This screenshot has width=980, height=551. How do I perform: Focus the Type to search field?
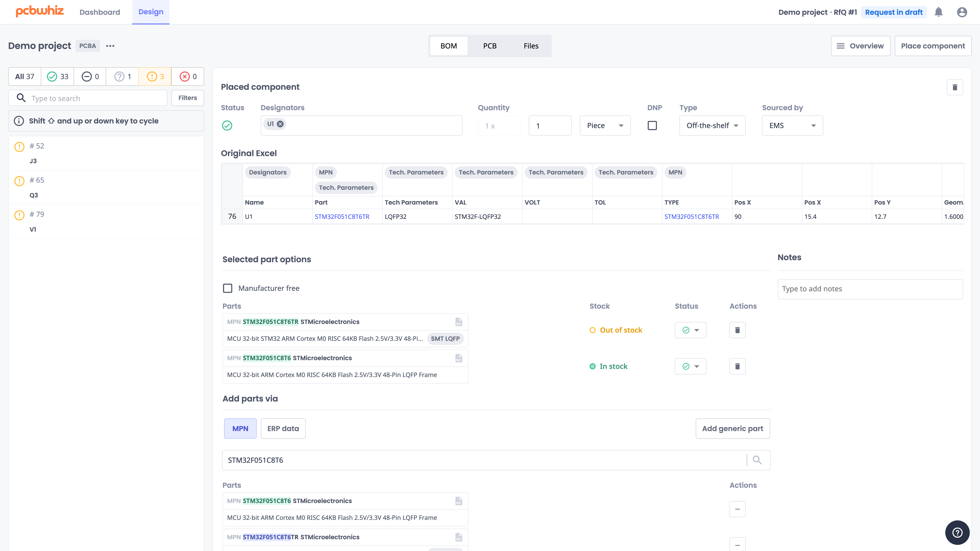click(88, 98)
